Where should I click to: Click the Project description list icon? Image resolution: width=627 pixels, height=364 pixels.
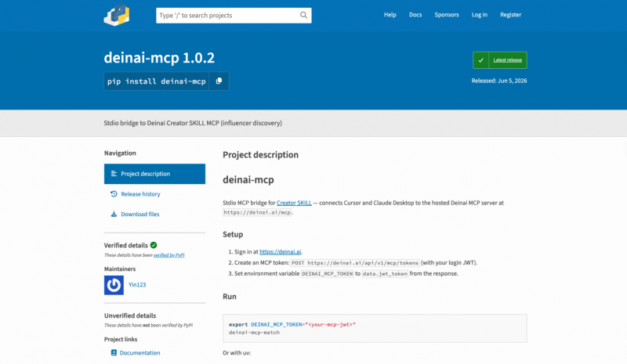(114, 174)
